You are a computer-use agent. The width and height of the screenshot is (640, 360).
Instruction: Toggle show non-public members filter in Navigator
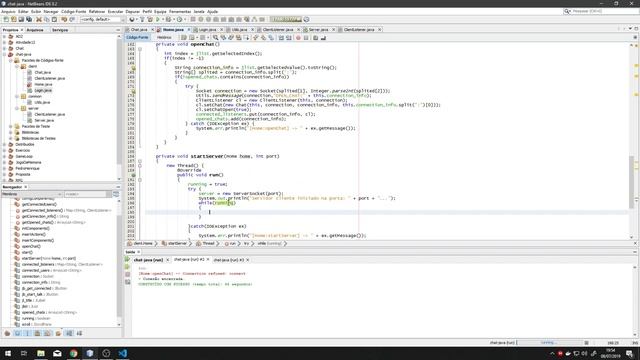point(38,333)
